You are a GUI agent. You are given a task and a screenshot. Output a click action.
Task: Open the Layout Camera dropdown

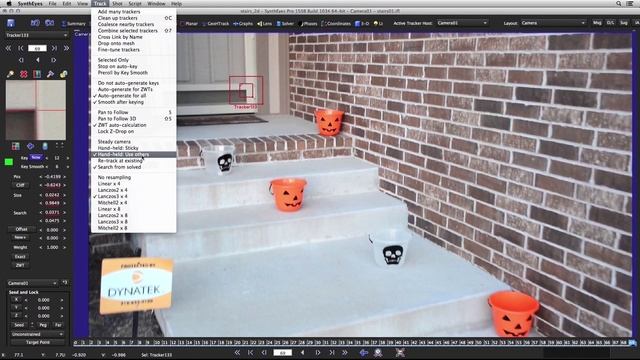coord(553,23)
